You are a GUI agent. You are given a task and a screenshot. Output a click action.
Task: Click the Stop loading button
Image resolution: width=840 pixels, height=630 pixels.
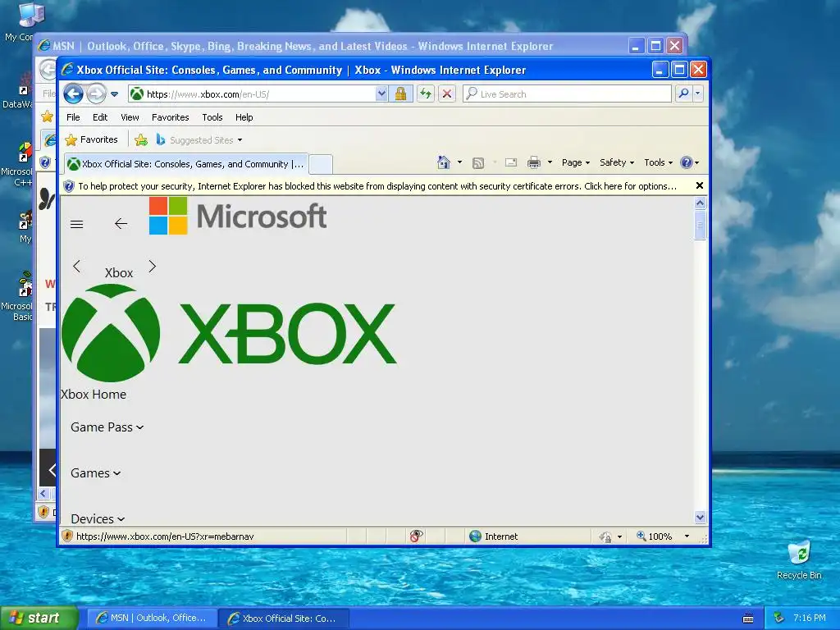[447, 94]
